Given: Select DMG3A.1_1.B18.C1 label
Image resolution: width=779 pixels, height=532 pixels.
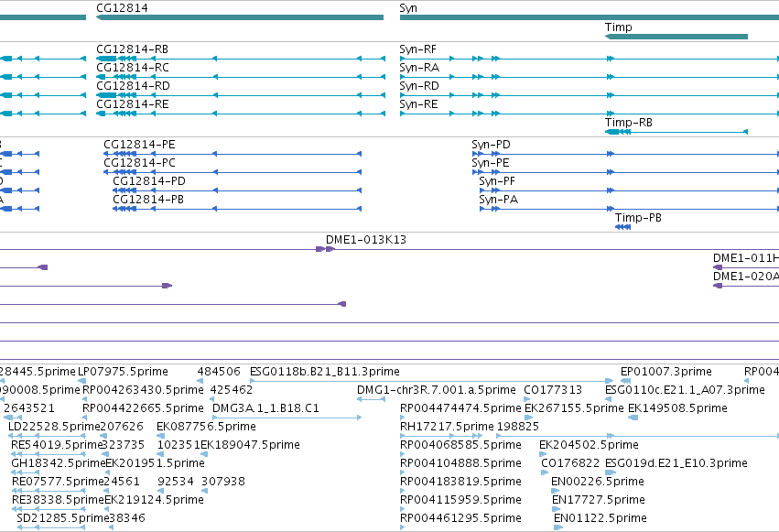Looking at the screenshot, I should pyautogui.click(x=265, y=408).
